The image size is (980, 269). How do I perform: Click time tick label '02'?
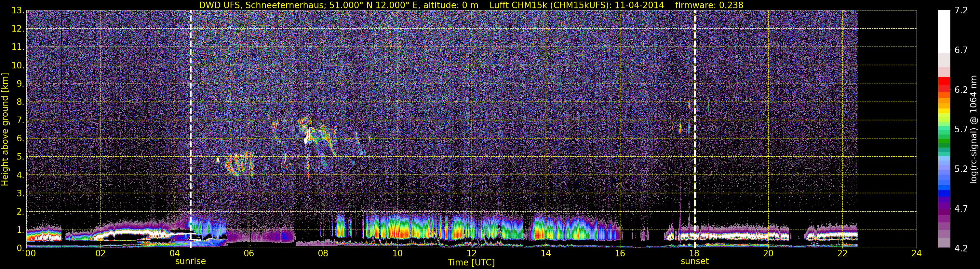(x=101, y=253)
